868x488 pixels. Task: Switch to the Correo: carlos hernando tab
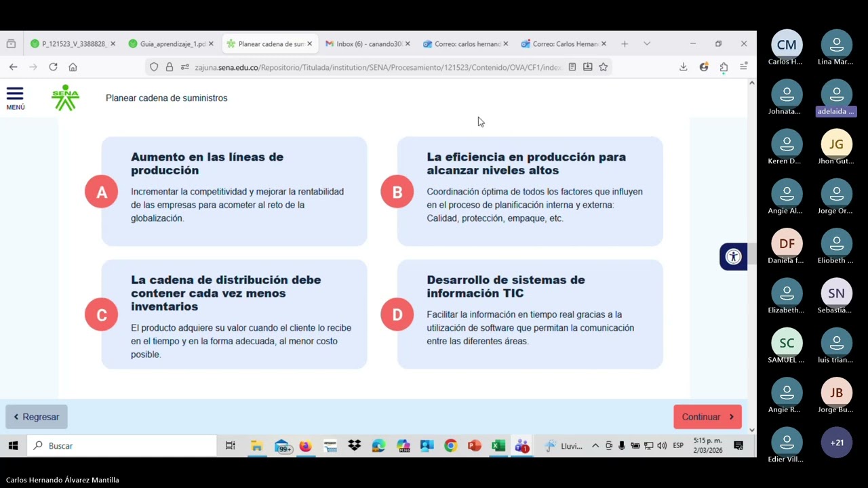(x=465, y=43)
